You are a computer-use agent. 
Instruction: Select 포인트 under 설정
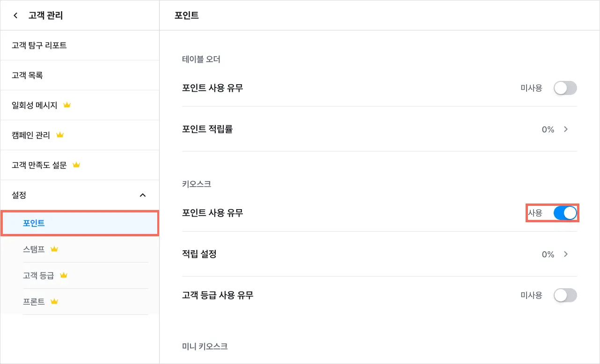(x=34, y=223)
